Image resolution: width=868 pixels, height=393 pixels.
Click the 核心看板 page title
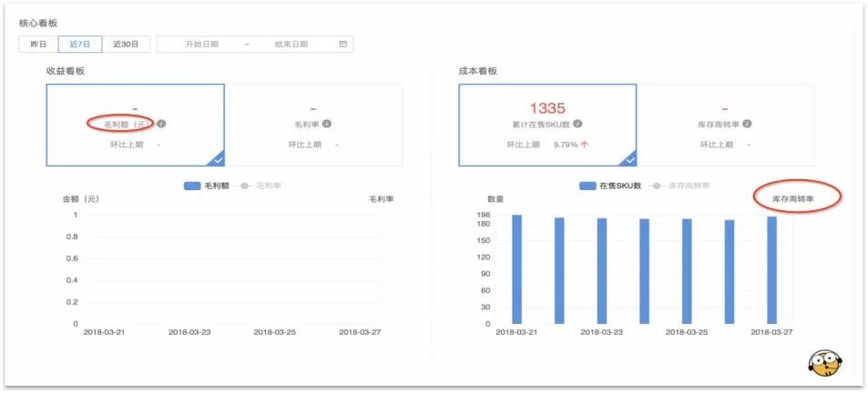[38, 24]
